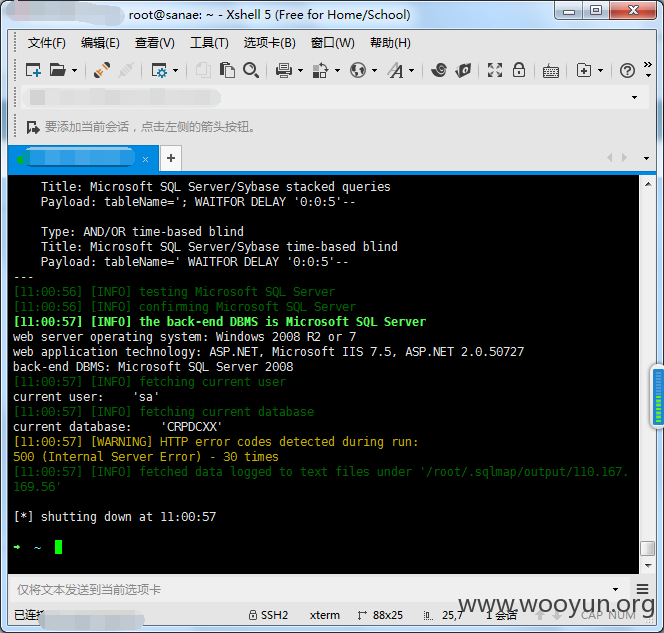
Task: Click the script icon next to Xagent
Action: tap(463, 70)
